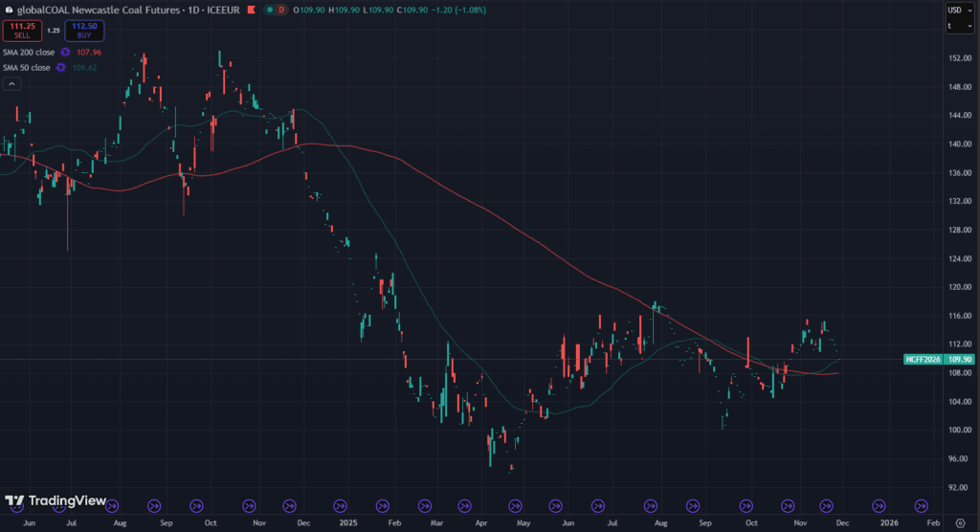Image resolution: width=980 pixels, height=532 pixels.
Task: Open the 't' unit dropdown
Action: point(956,26)
